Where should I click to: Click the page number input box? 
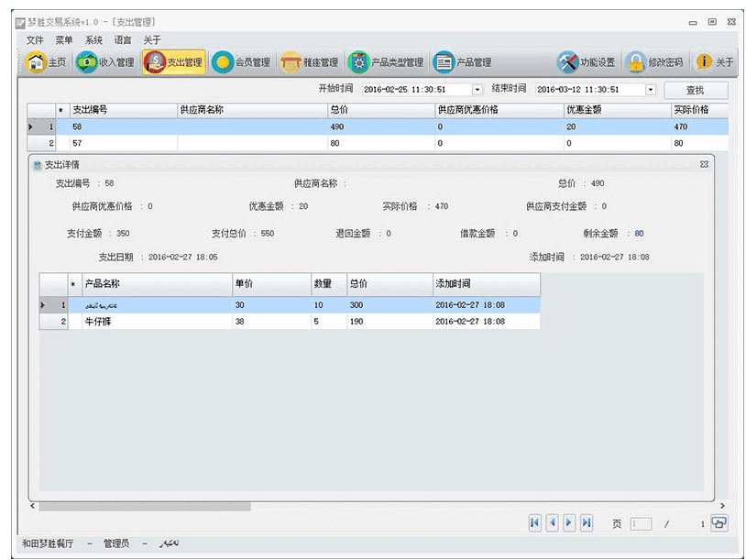(641, 524)
